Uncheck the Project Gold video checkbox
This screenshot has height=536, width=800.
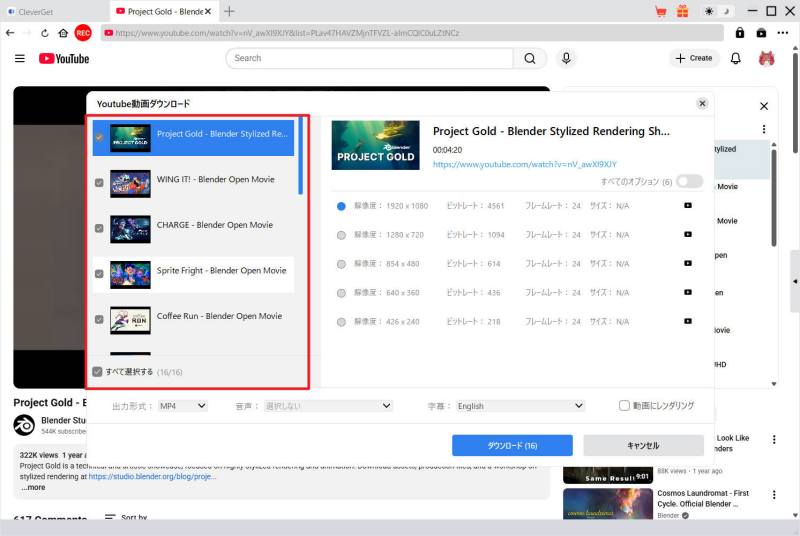99,137
